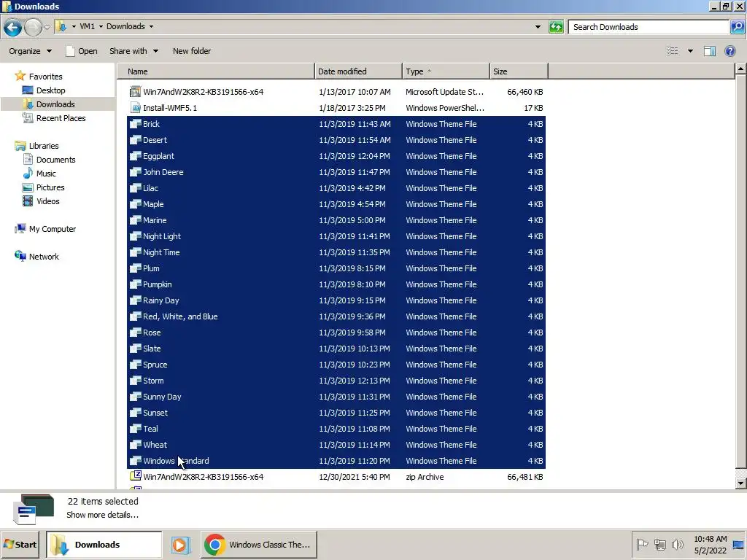Open Windows Media Player from taskbar
This screenshot has height=560, width=747.
181,544
